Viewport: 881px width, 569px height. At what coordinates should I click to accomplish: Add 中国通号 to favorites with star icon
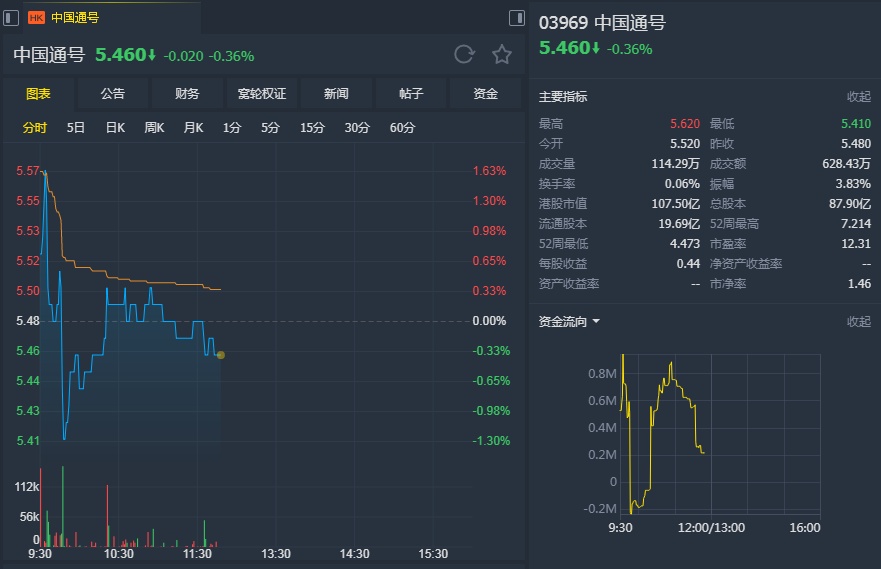[x=502, y=55]
